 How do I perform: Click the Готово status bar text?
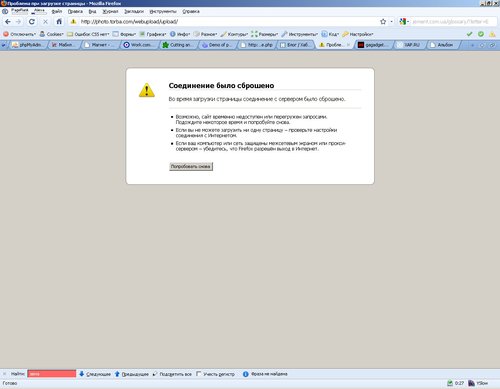pos(10,383)
